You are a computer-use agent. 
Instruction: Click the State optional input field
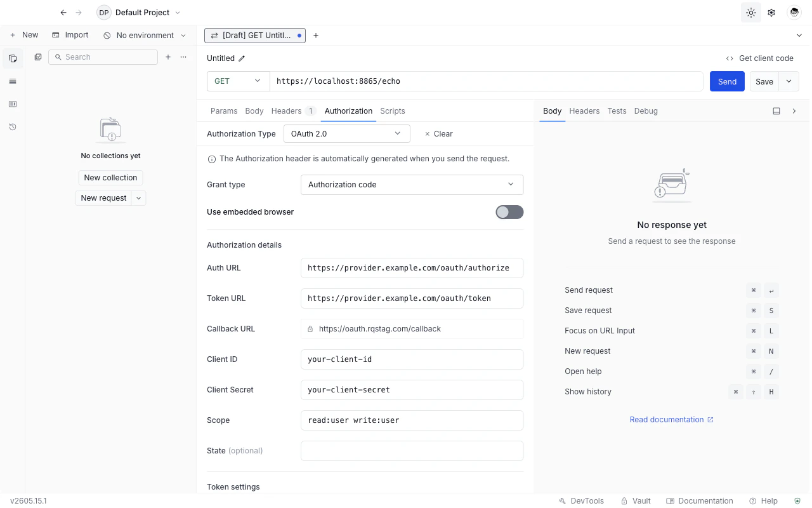point(412,451)
